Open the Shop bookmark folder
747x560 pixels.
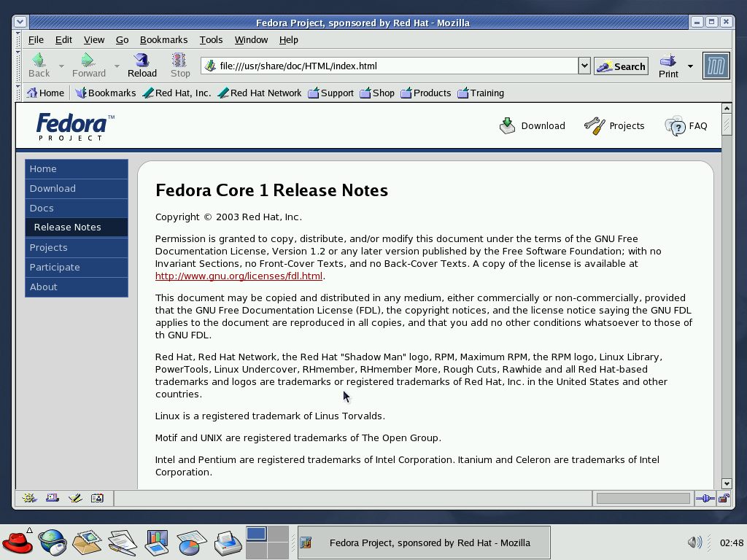377,93
